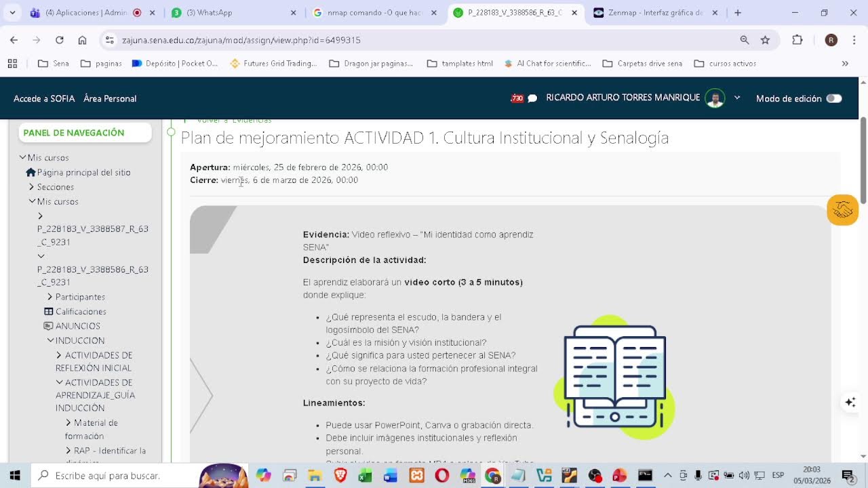
Task: Collapse the top Mis cursos tree node
Action: click(22, 157)
